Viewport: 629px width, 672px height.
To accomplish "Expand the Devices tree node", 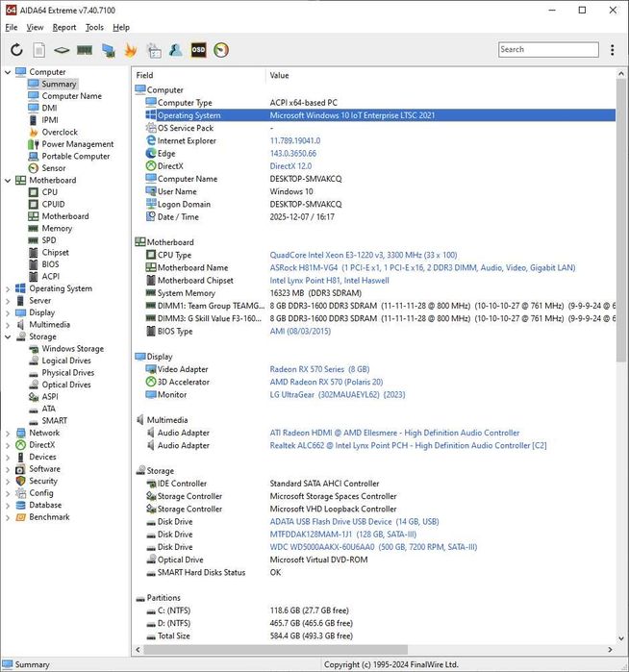I will pos(8,457).
